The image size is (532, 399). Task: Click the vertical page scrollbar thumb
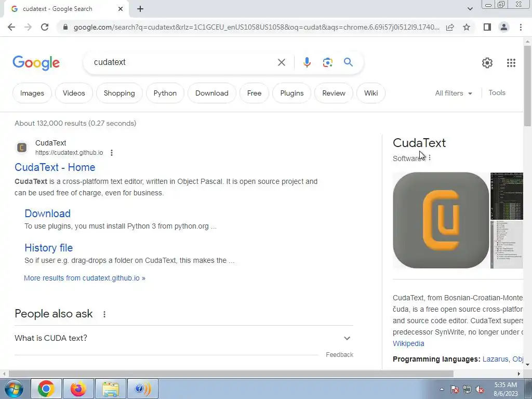click(528, 86)
